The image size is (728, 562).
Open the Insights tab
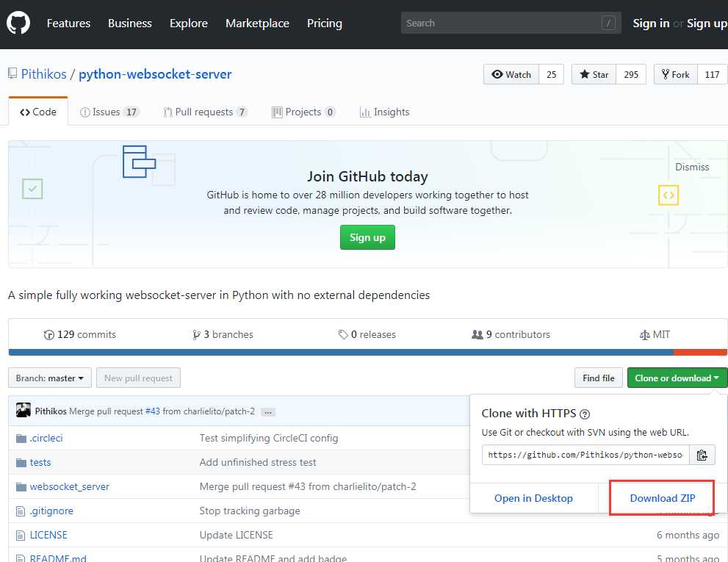click(385, 112)
